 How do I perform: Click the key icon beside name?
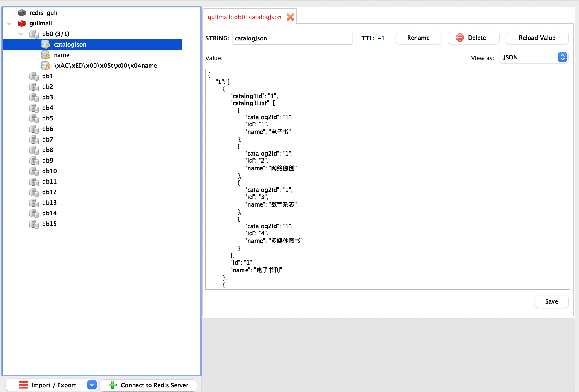click(x=46, y=55)
